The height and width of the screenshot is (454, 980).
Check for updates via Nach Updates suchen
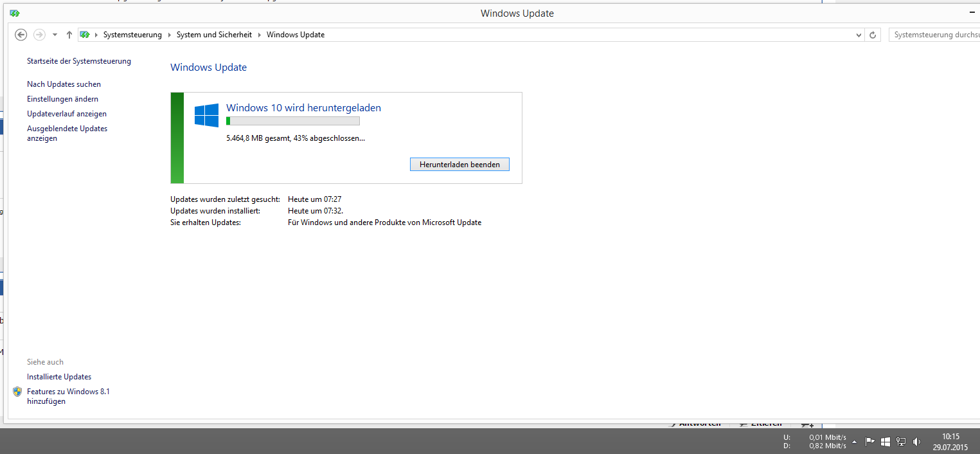[x=64, y=84]
